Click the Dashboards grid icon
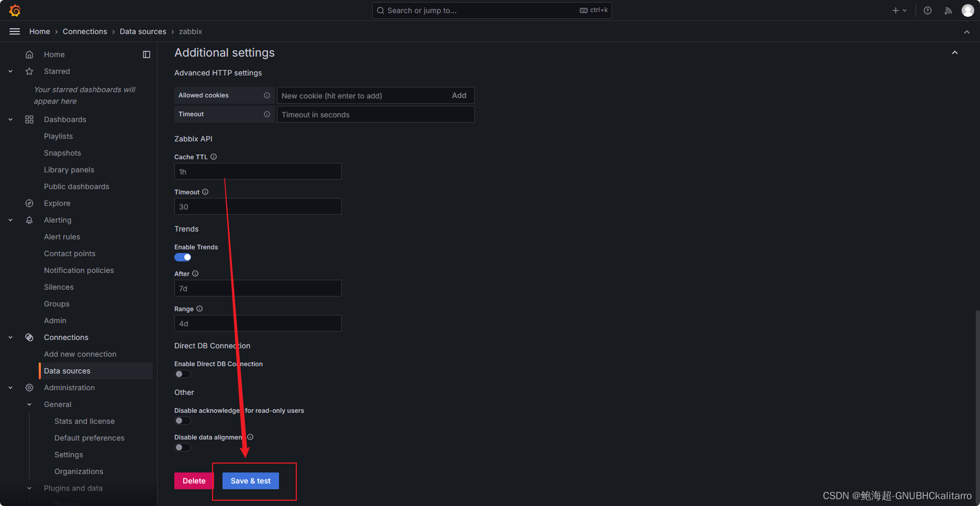Image resolution: width=980 pixels, height=506 pixels. tap(29, 119)
